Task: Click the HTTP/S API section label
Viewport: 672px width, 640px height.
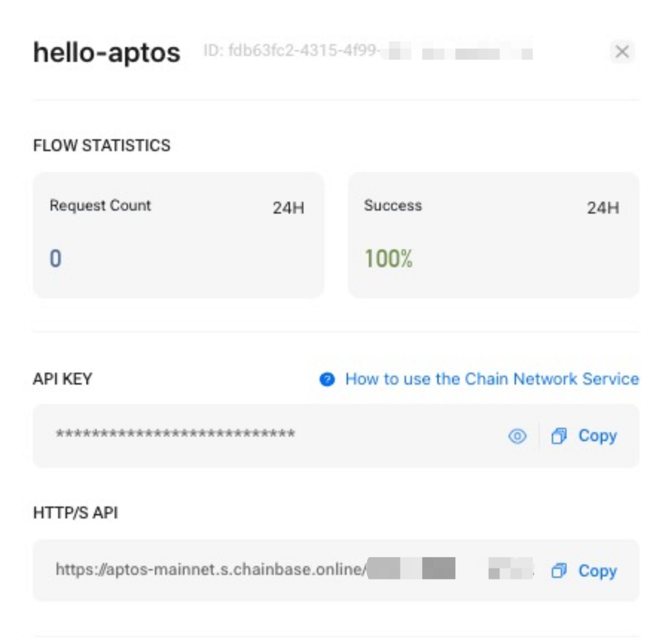Action: (x=75, y=513)
